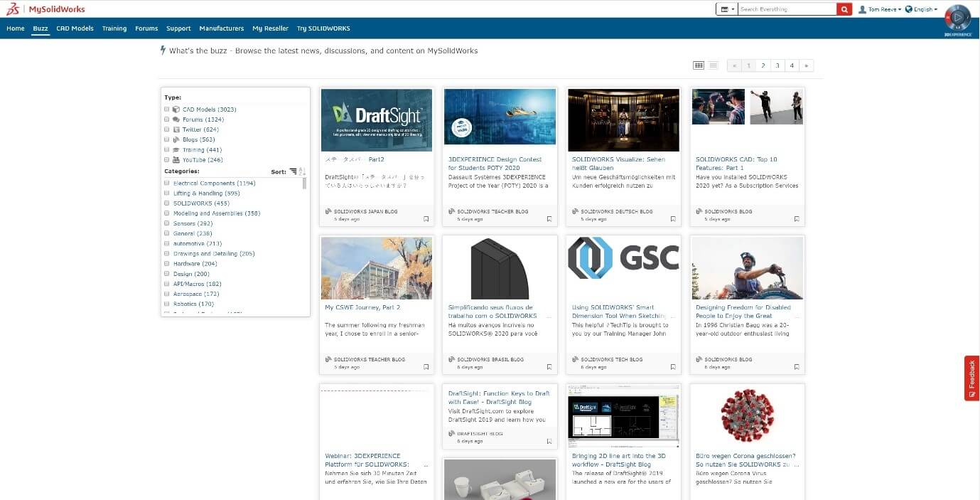Switch to list view layout
The image size is (980, 500).
click(x=713, y=65)
